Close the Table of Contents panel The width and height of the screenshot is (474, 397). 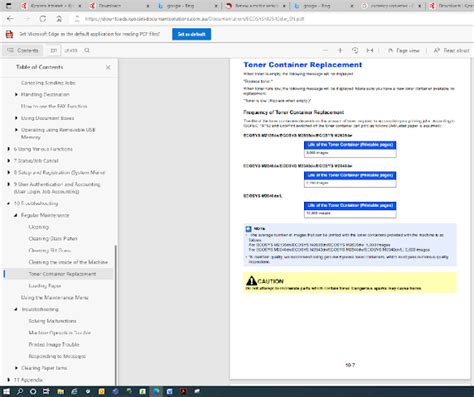(x=108, y=67)
